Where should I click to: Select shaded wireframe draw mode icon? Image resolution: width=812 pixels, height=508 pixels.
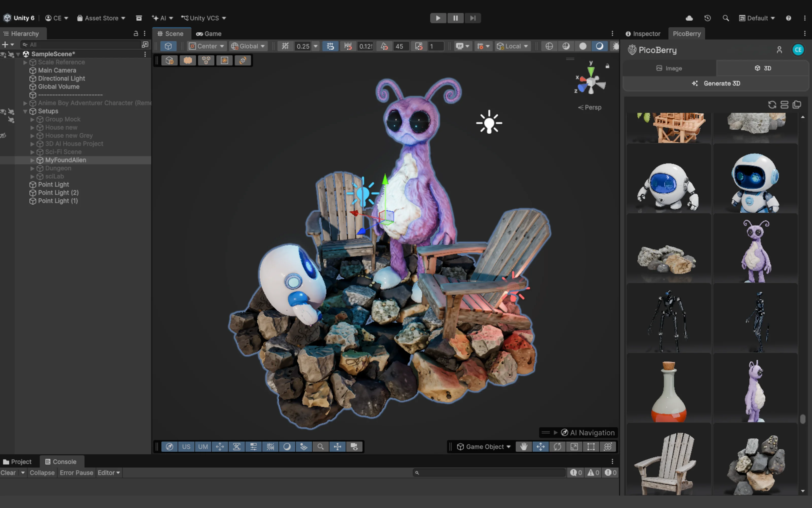coord(566,46)
